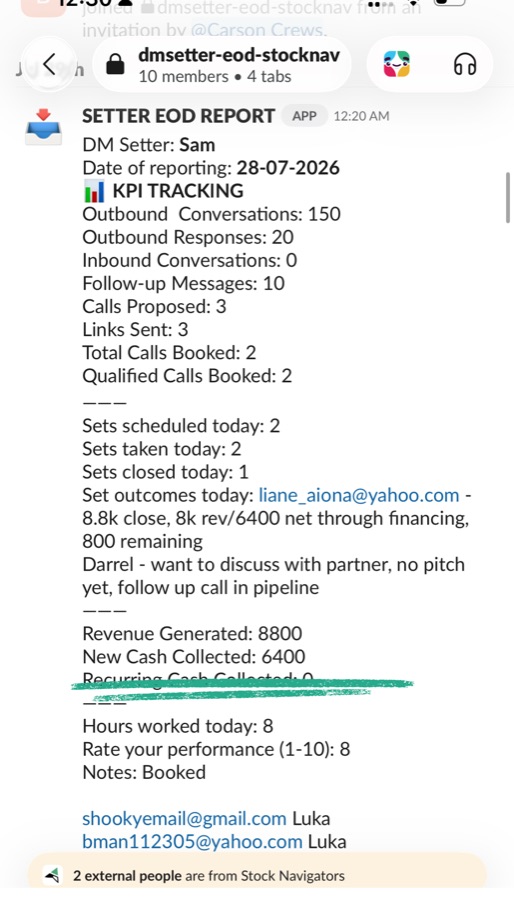Tap the colorful face app icon
Viewport: 514px width, 900px height.
click(x=397, y=64)
